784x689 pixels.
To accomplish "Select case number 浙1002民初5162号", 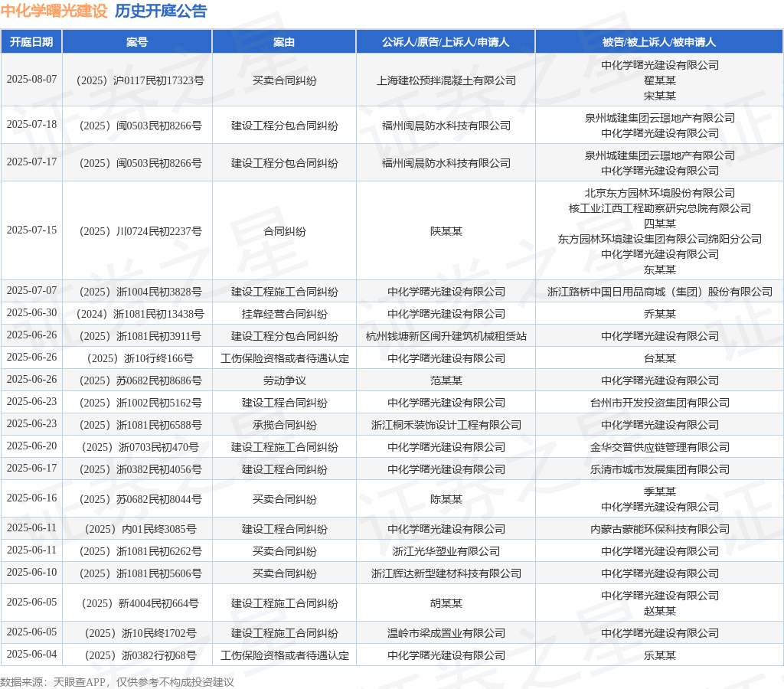I will coord(140,403).
